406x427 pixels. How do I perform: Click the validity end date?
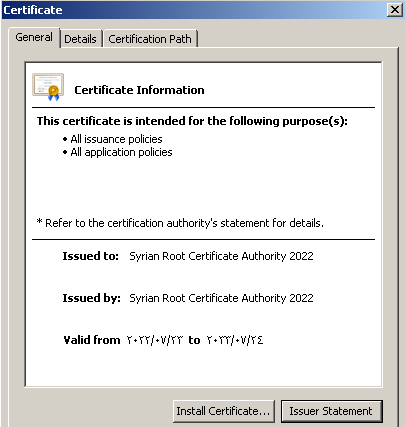click(x=235, y=340)
